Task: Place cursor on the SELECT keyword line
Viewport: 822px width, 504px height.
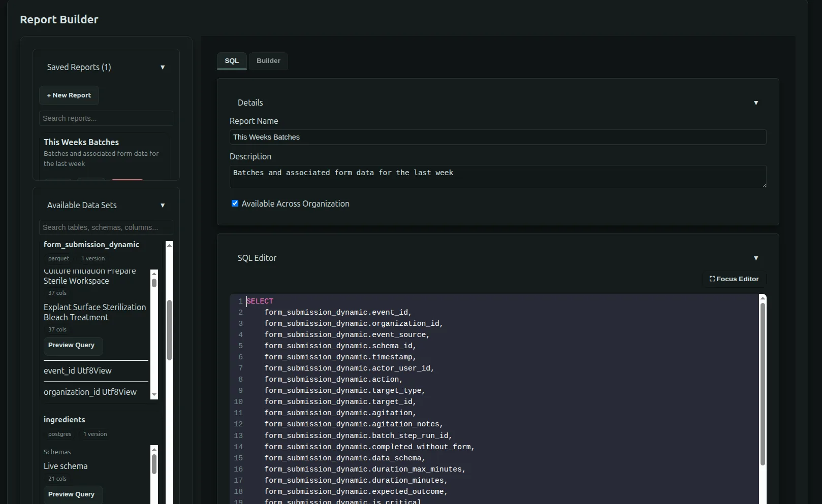Action: (x=260, y=301)
